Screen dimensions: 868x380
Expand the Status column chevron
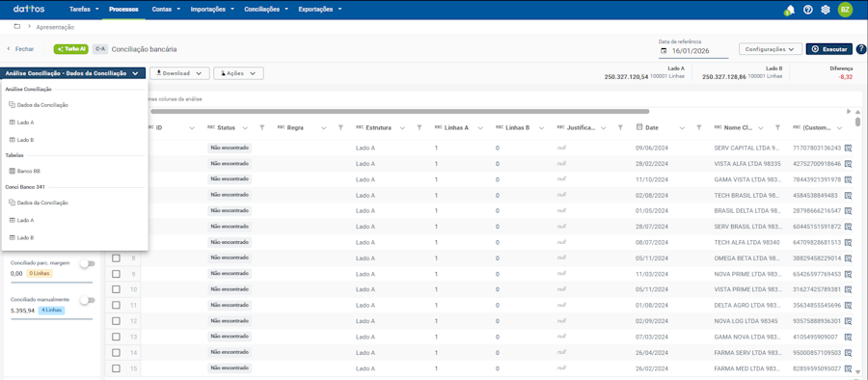click(x=245, y=128)
